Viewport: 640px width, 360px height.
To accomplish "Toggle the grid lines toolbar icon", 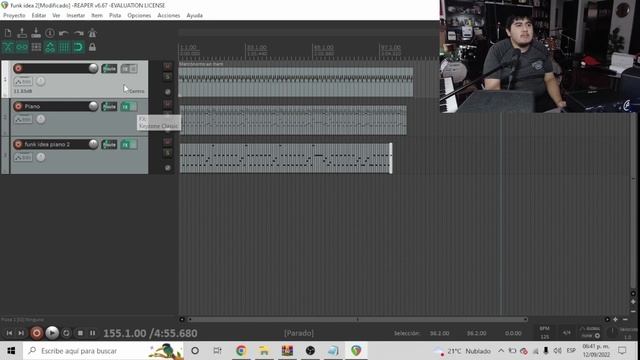I will (64, 47).
